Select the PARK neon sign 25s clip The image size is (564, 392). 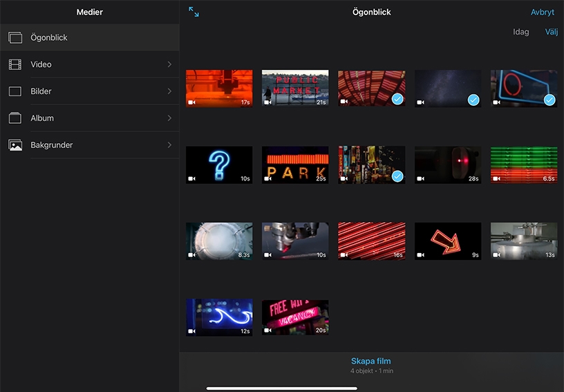[295, 165]
